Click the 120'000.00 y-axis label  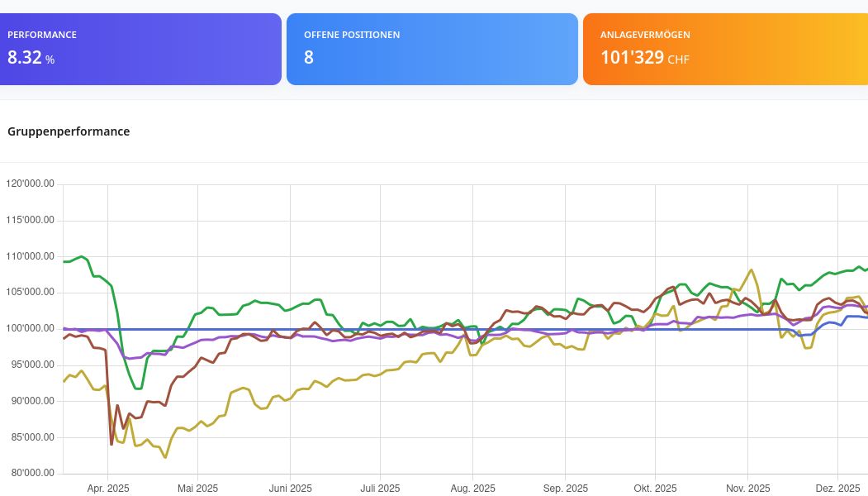tap(30, 184)
